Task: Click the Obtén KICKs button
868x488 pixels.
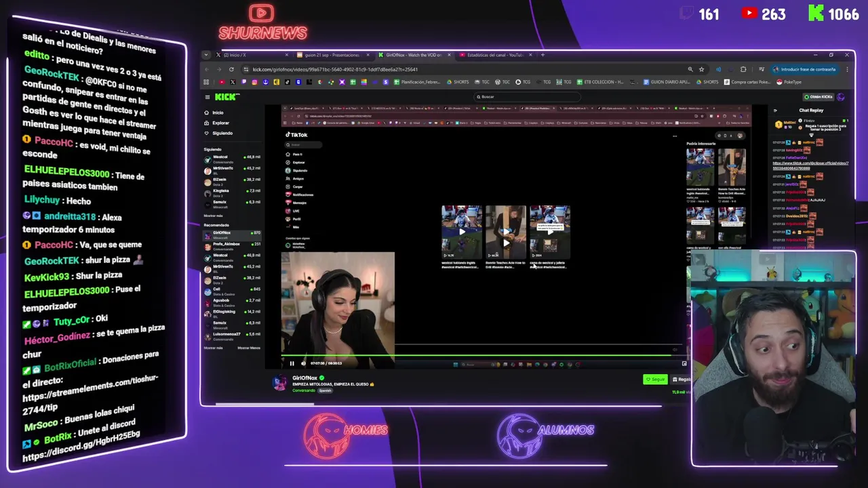Action: pos(819,97)
